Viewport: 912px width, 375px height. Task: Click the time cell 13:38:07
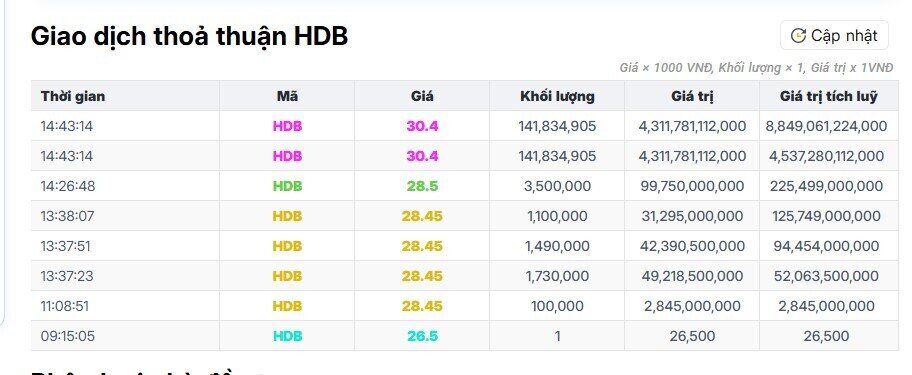coord(67,216)
